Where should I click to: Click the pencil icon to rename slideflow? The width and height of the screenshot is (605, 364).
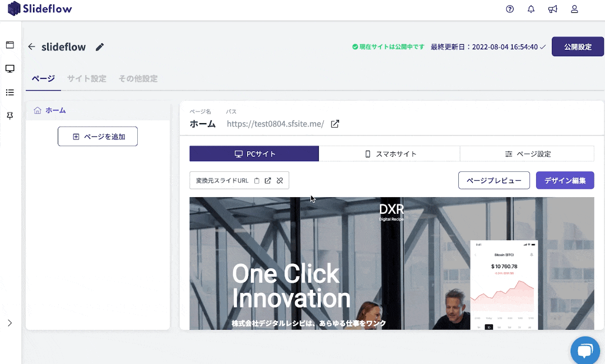(x=100, y=47)
